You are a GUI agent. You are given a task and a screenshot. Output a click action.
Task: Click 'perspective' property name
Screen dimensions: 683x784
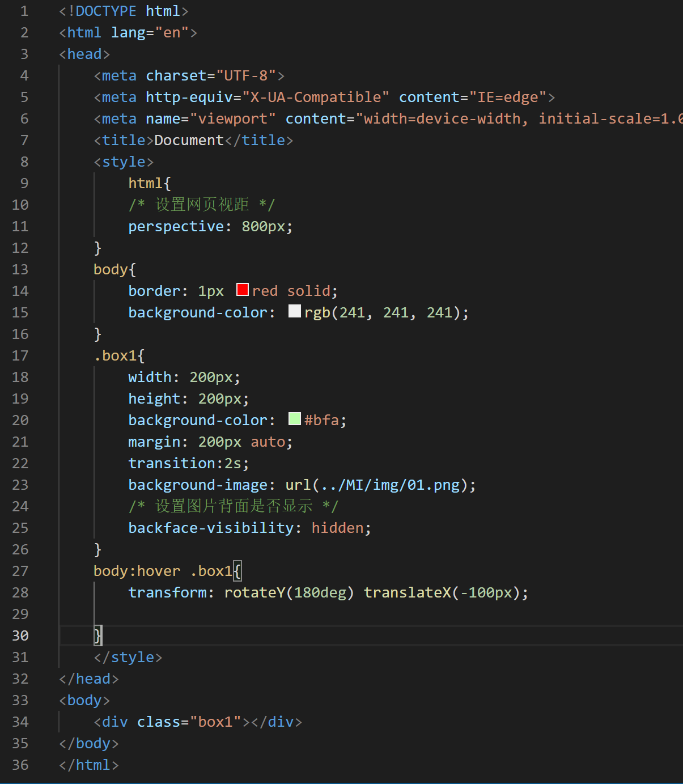[176, 226]
